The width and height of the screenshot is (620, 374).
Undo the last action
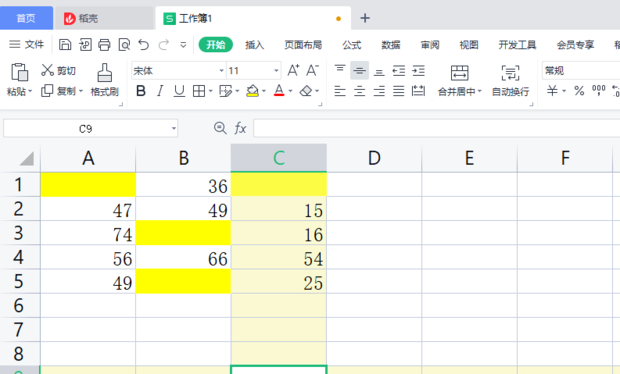point(144,45)
